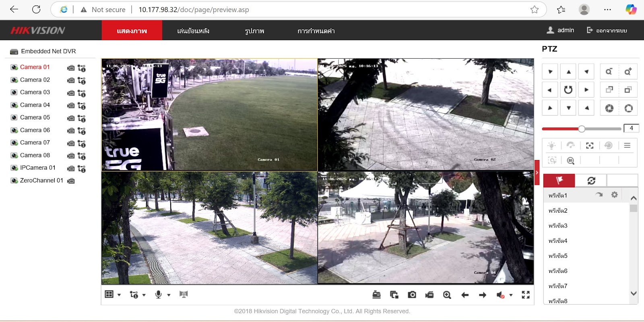Toggle recording icon for Camera 03
The image size is (644, 322).
click(x=71, y=93)
